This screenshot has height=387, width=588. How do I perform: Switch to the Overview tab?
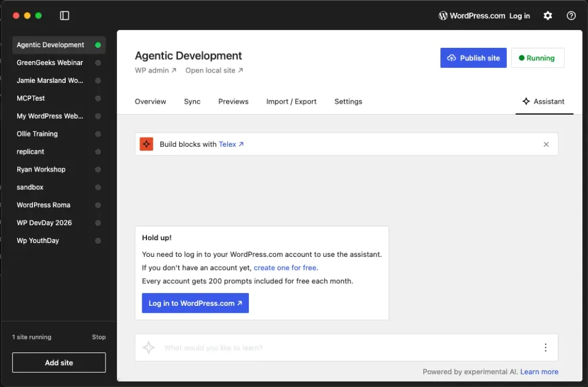pos(150,101)
